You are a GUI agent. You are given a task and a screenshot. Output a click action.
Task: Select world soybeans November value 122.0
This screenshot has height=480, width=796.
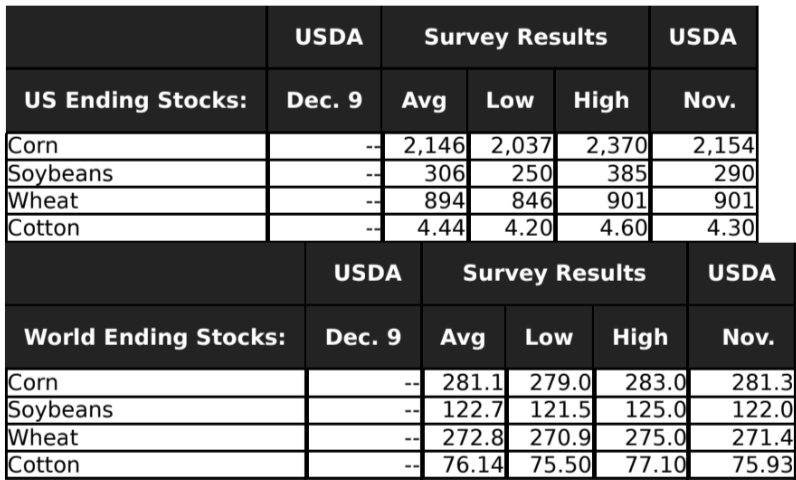tap(758, 411)
